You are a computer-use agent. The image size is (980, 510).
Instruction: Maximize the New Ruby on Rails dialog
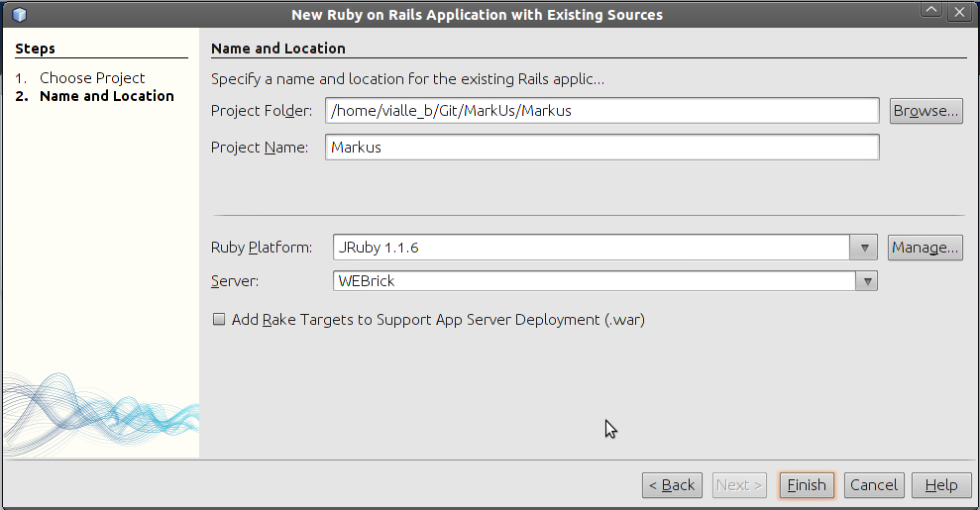932,11
